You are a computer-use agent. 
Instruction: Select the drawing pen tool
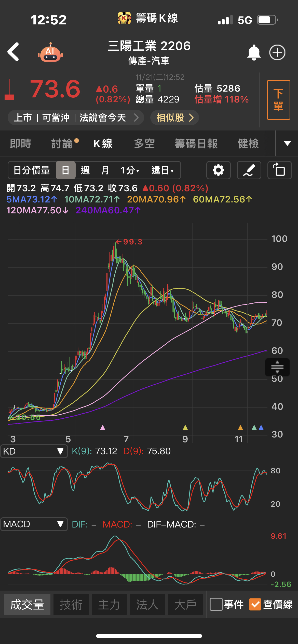[249, 170]
